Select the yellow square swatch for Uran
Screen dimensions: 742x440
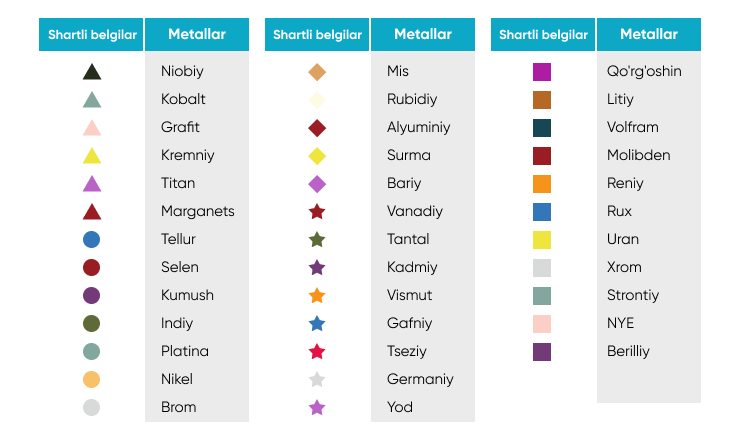542,240
